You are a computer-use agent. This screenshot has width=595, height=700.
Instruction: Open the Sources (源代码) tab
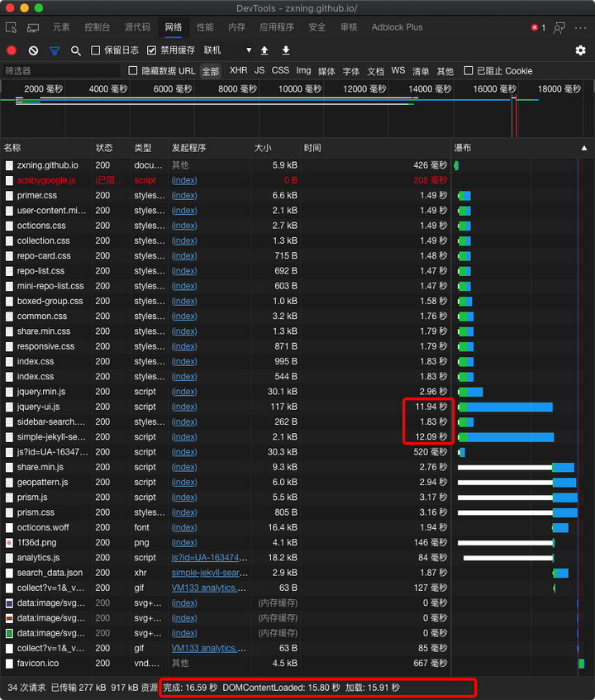137,27
